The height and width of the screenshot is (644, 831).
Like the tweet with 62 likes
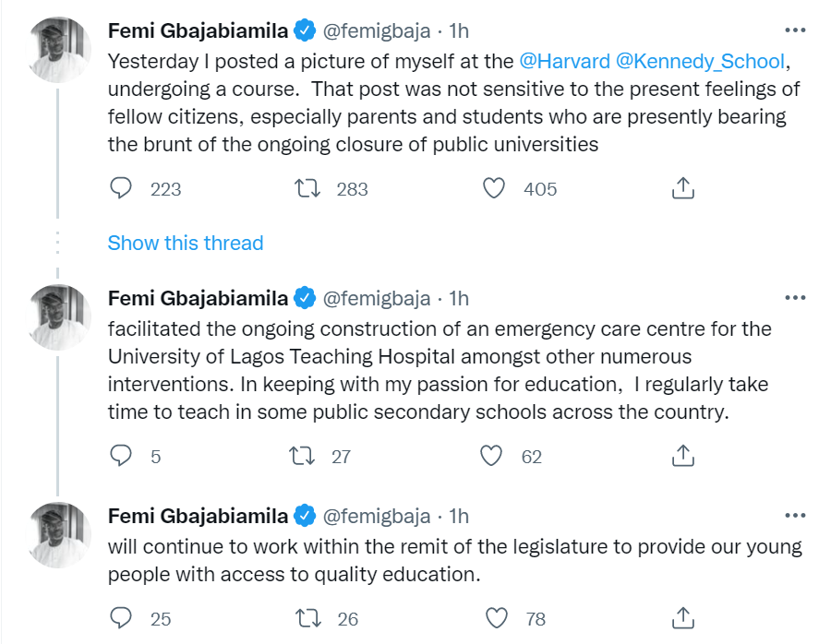point(493,456)
